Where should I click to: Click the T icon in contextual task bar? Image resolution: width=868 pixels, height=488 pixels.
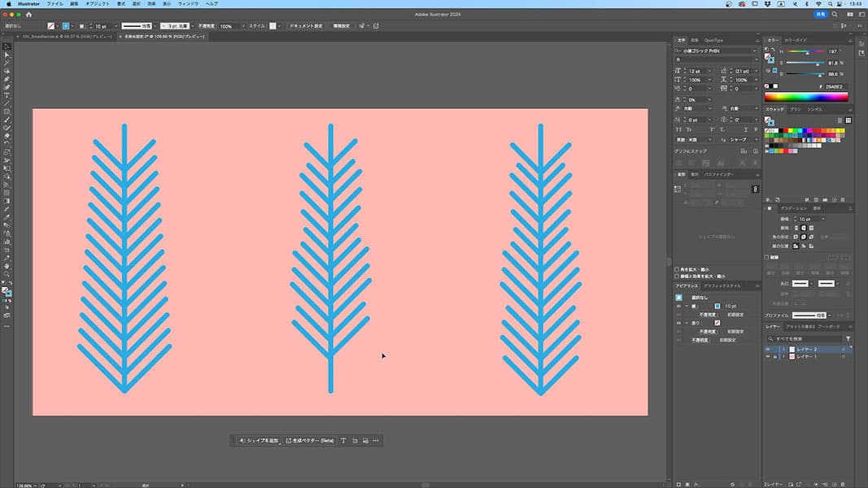tap(343, 441)
